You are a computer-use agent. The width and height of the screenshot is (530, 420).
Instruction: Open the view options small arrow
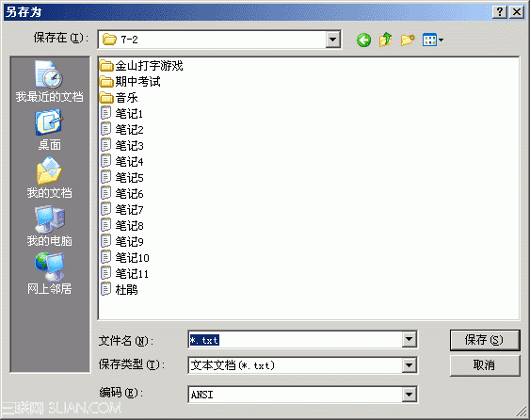441,40
